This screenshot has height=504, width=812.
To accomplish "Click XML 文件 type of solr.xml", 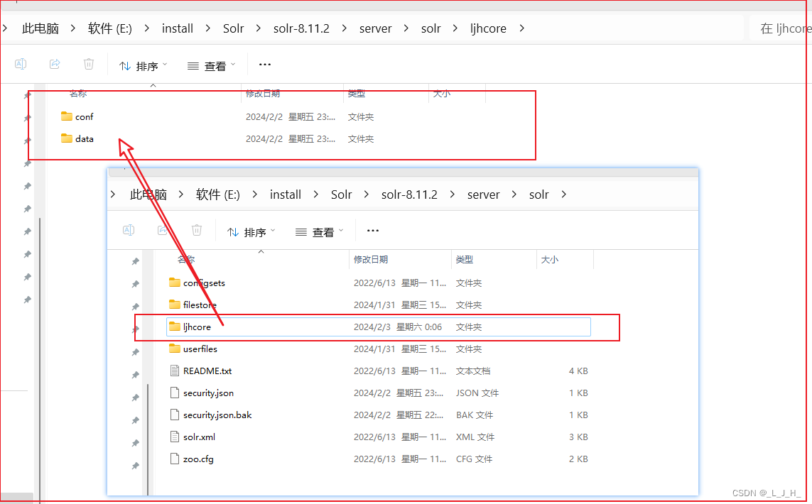I will (475, 437).
